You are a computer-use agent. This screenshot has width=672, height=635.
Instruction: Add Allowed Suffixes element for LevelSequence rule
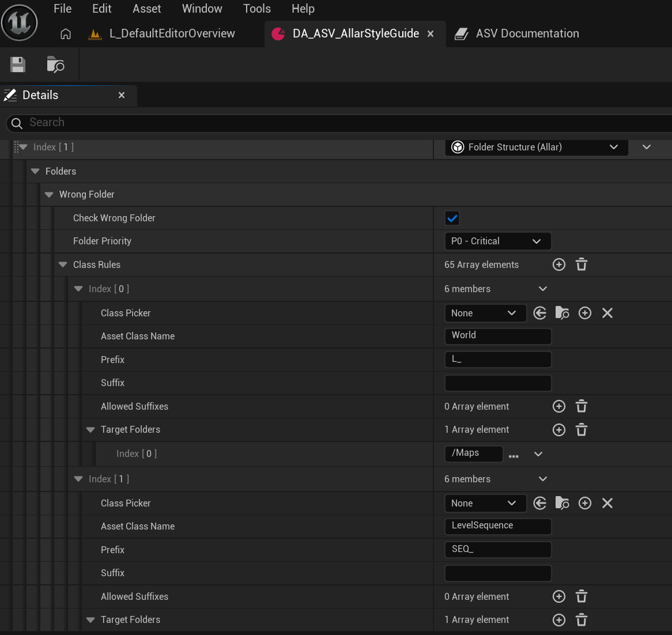tap(559, 596)
